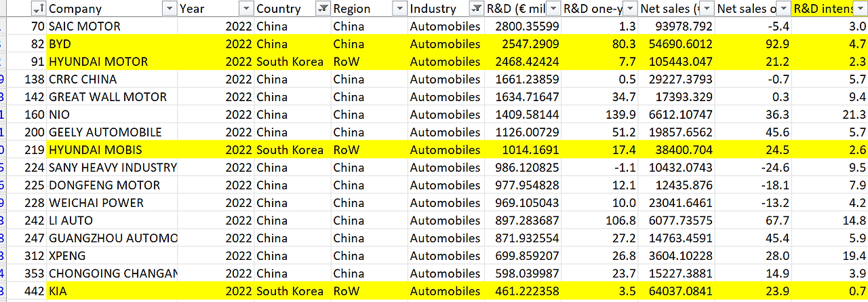Select the XPENG company cell
868x302 pixels.
(x=112, y=256)
